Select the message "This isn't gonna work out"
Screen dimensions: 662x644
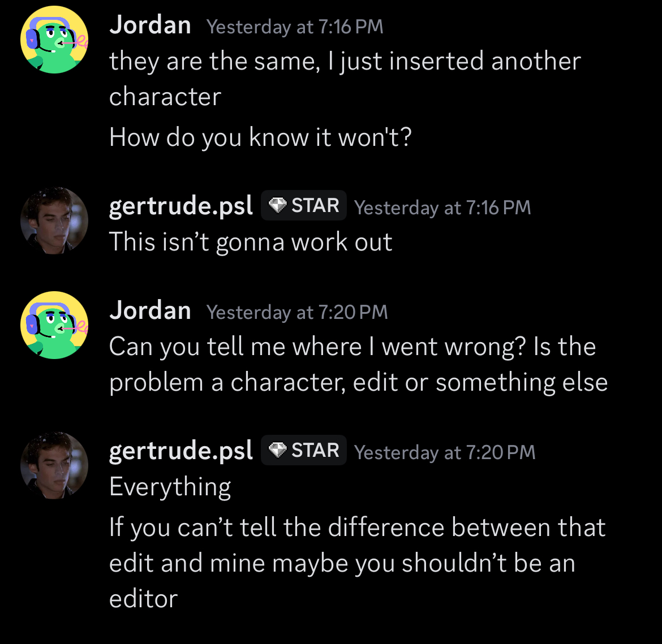(251, 242)
